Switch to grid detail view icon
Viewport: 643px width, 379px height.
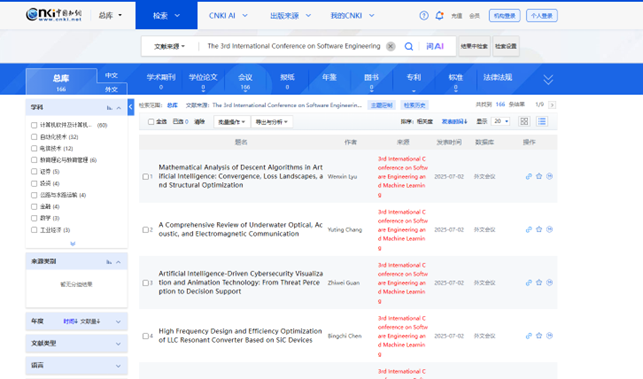click(x=524, y=121)
